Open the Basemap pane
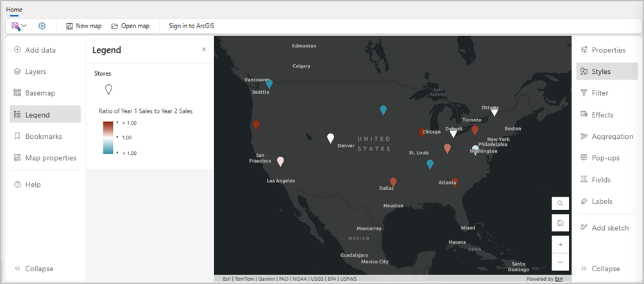This screenshot has width=644, height=284. (x=45, y=93)
